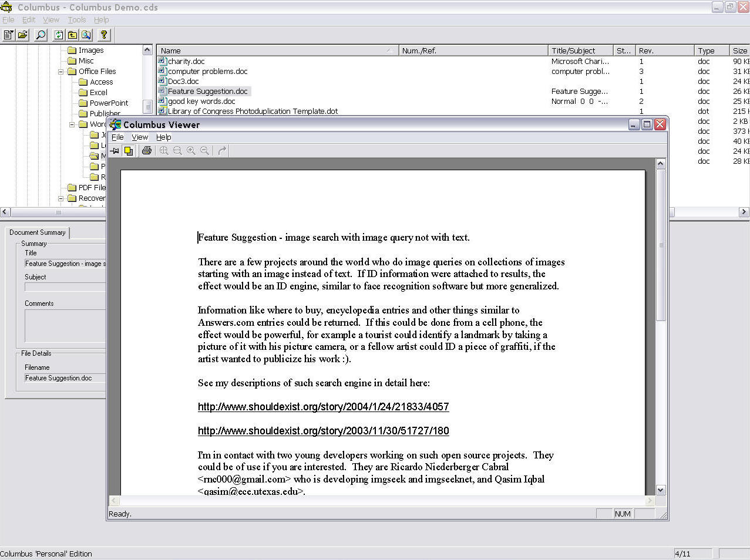The image size is (750, 560).
Task: Click the new document list icon in Columbus toolbar
Action: pyautogui.click(x=8, y=35)
